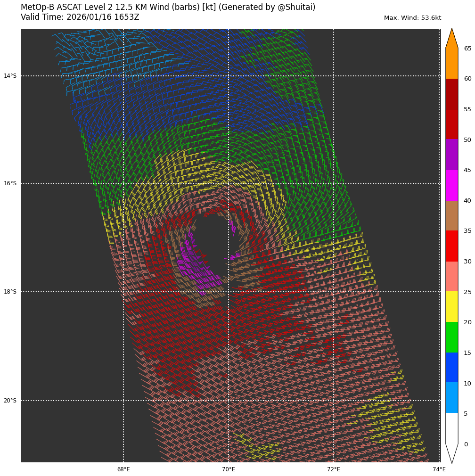Viewport: 475px width, 476px height.
Task: Click the 74°E longitude axis label
Action: tap(439, 469)
